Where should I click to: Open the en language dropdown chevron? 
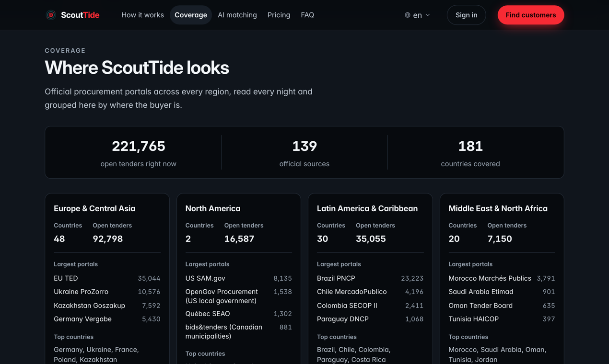[x=428, y=15]
